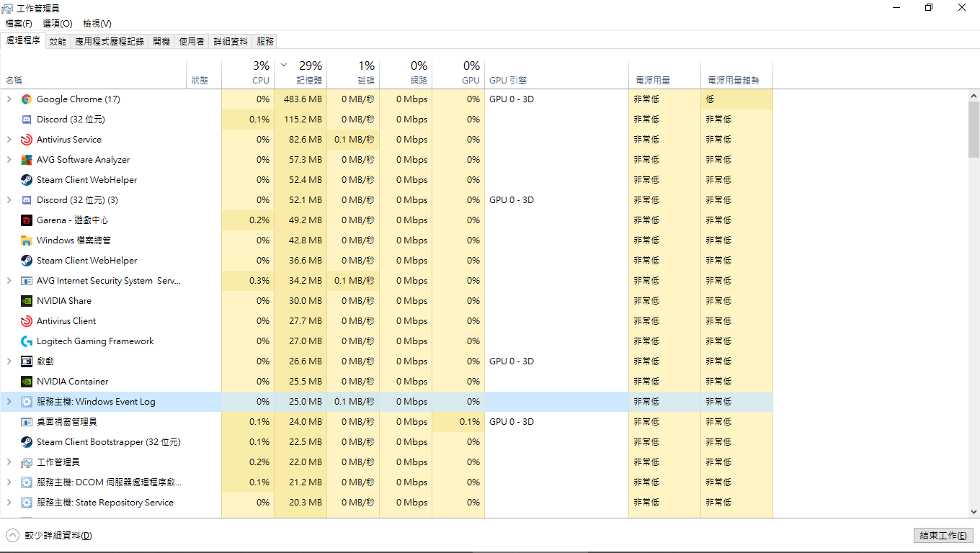
Task: Click the NVIDIA Container icon
Action: coord(27,382)
